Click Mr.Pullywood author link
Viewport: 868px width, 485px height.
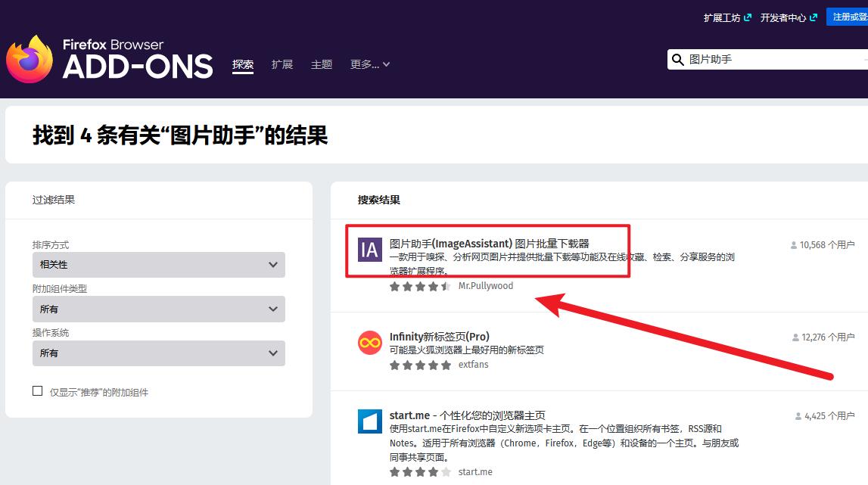(x=486, y=286)
